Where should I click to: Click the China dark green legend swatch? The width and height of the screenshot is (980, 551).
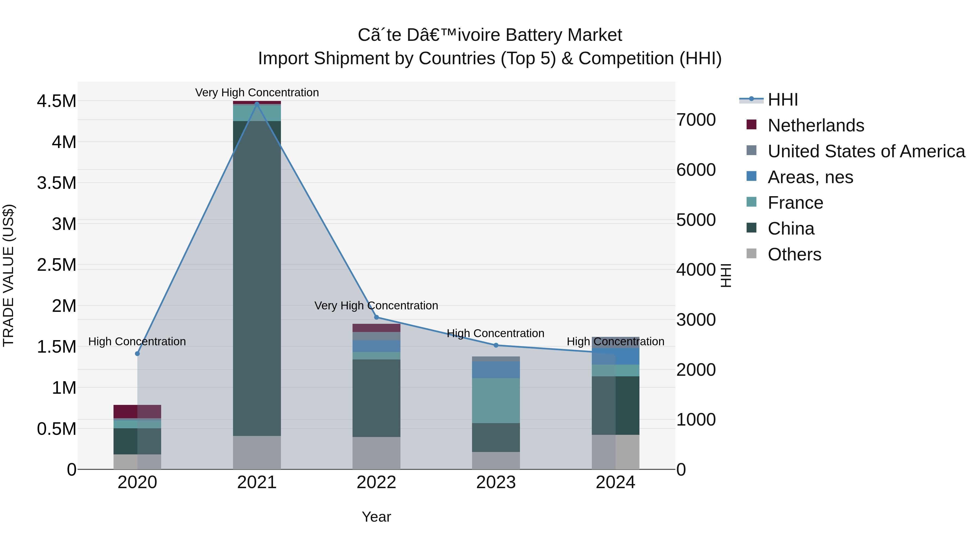click(x=751, y=228)
